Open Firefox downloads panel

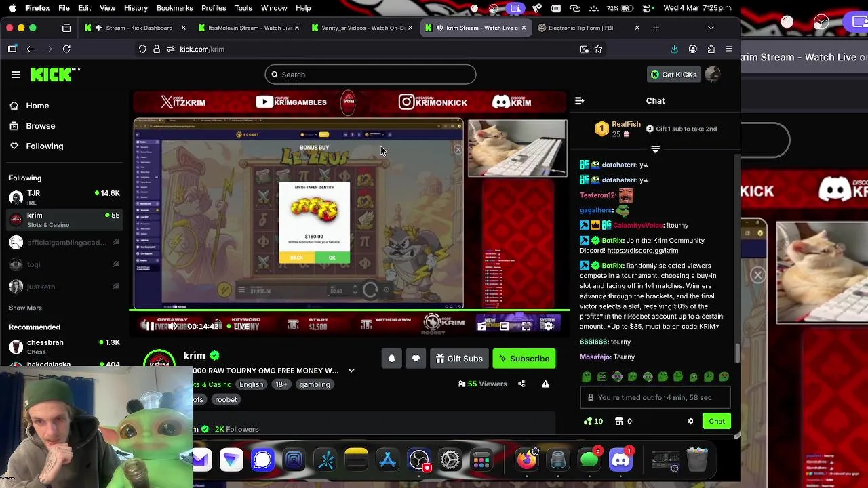(x=674, y=49)
